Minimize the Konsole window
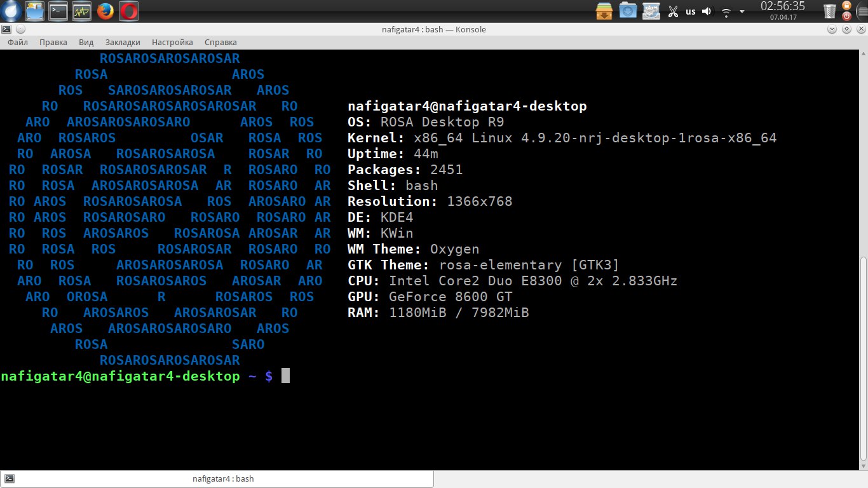The image size is (868, 488). pyautogui.click(x=833, y=29)
